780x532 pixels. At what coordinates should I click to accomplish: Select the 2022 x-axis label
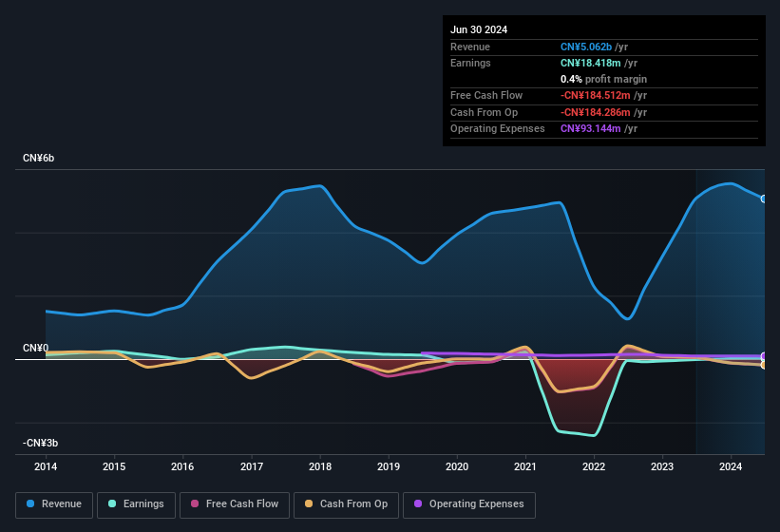click(594, 466)
